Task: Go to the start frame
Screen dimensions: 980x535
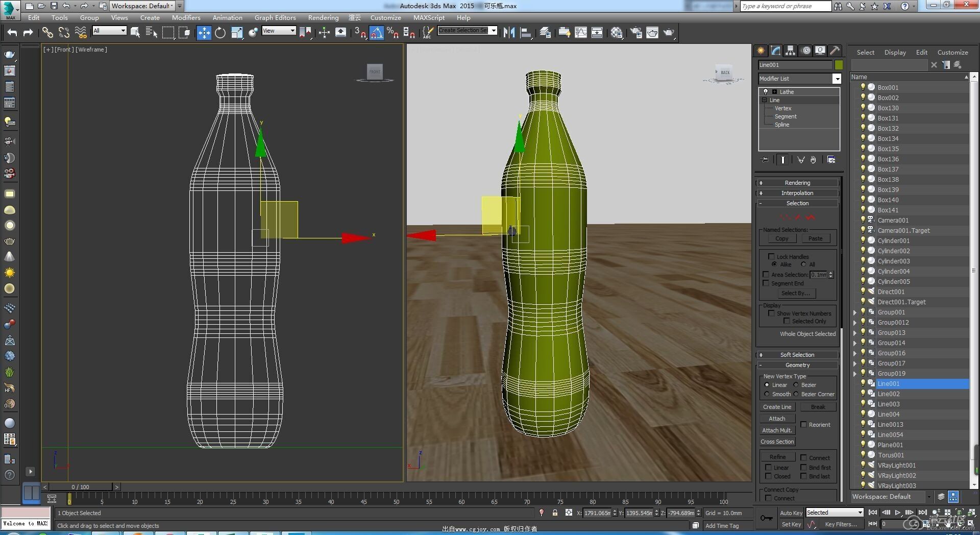Action: 873,513
